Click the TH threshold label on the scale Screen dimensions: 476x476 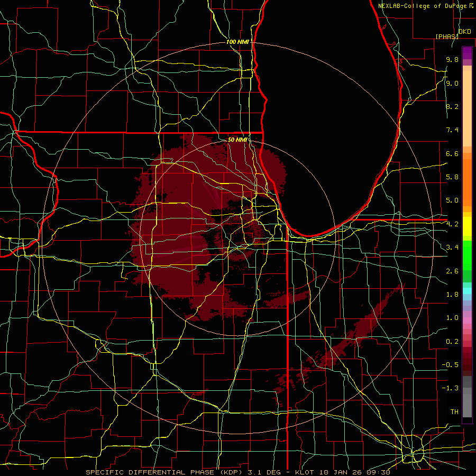point(454,411)
